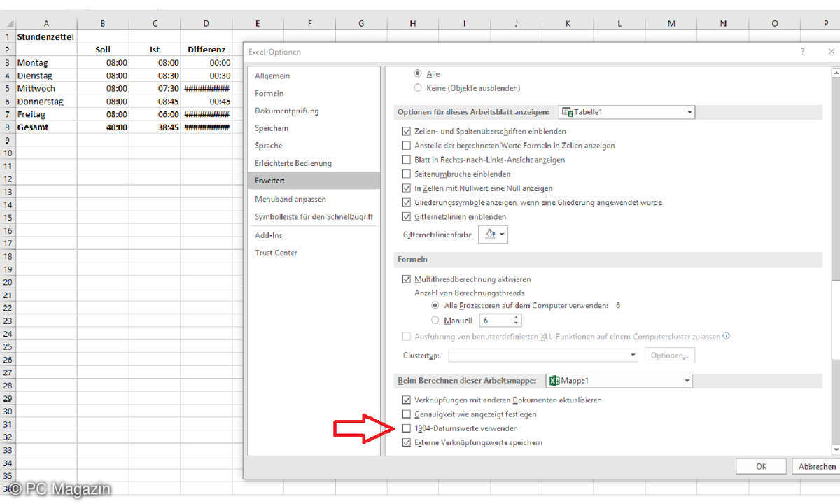Select the Soll header cell
The width and height of the screenshot is (840, 504).
(103, 50)
